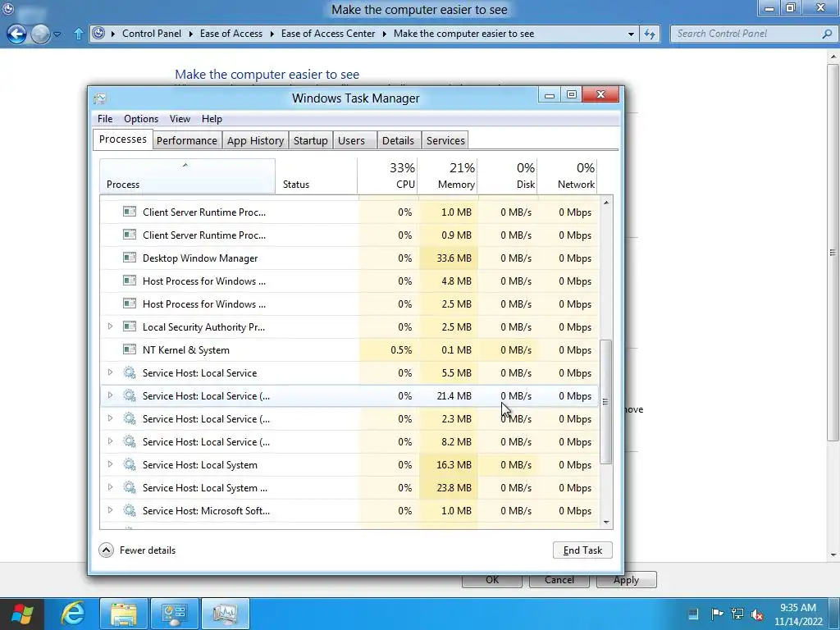Click the up-one-level arrow in Control Panel
The image size is (840, 630).
point(78,34)
